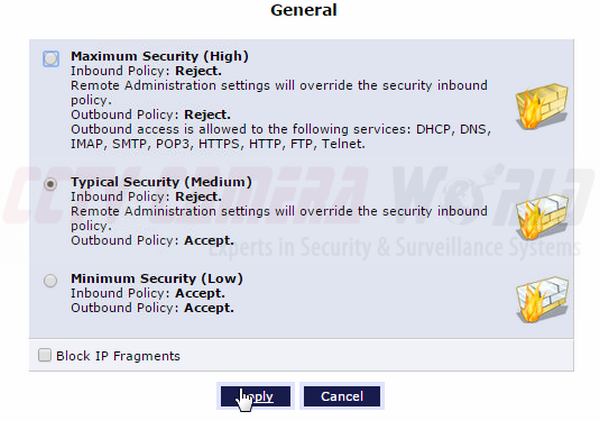Image resolution: width=600 pixels, height=421 pixels.
Task: Click the "Typical Security (Medium)" label
Action: (161, 182)
